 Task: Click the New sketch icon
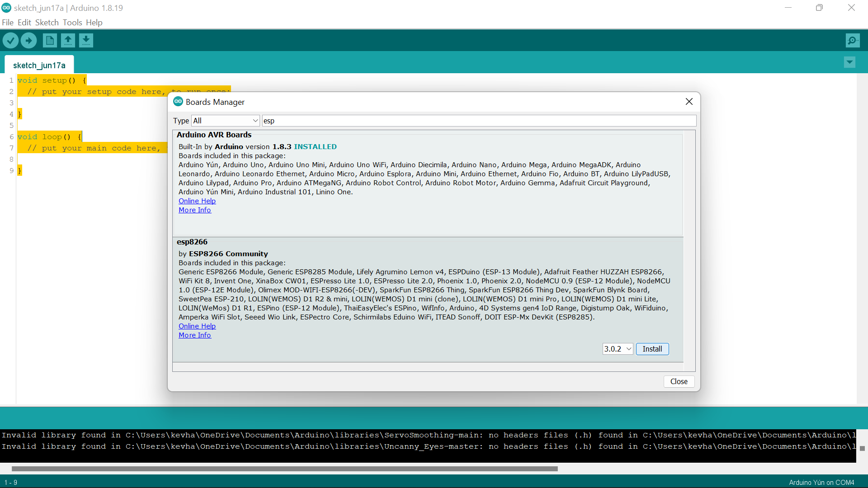(x=50, y=41)
